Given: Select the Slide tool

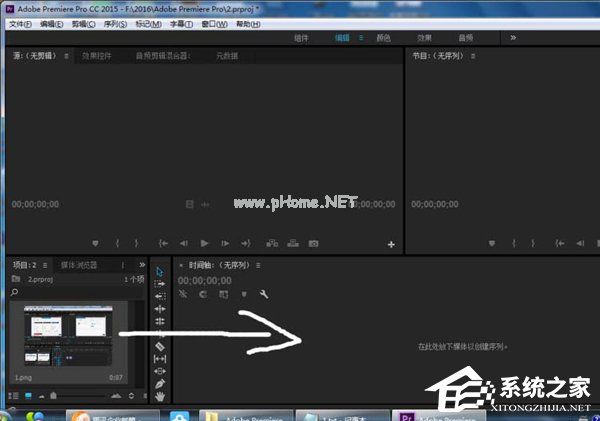Looking at the screenshot, I should (x=160, y=371).
